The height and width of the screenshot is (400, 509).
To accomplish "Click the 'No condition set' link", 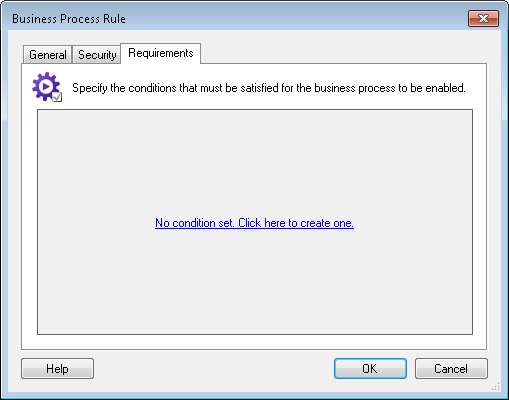I will coord(194,223).
